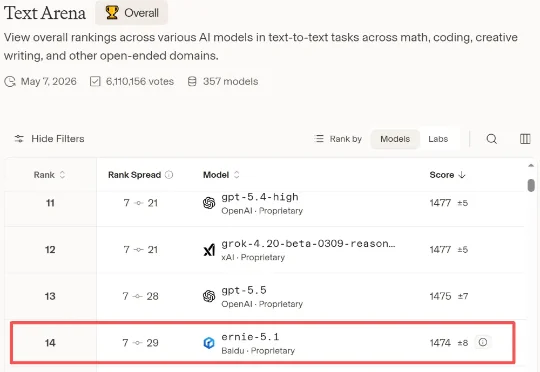Open the column layout icon
540x372 pixels.
[525, 139]
